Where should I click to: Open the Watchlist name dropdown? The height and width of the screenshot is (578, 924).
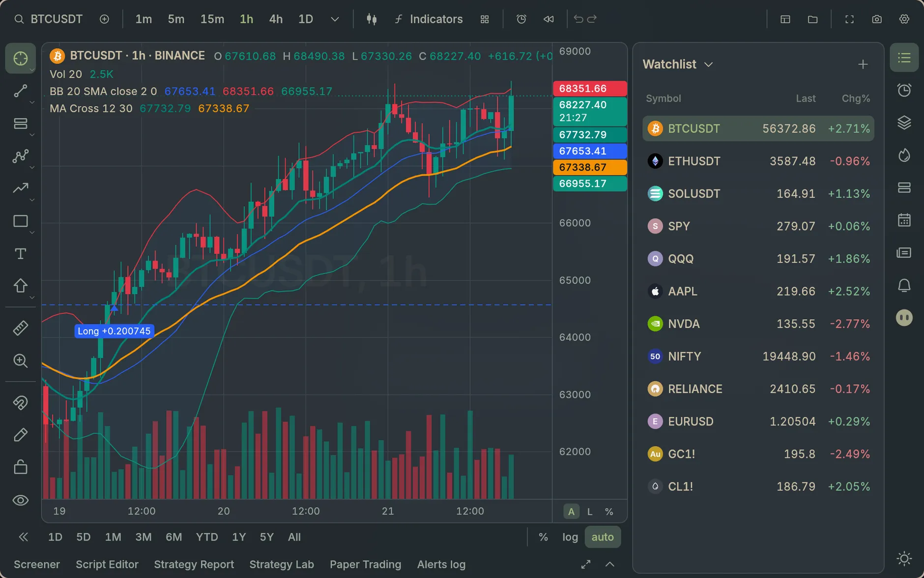click(x=678, y=64)
